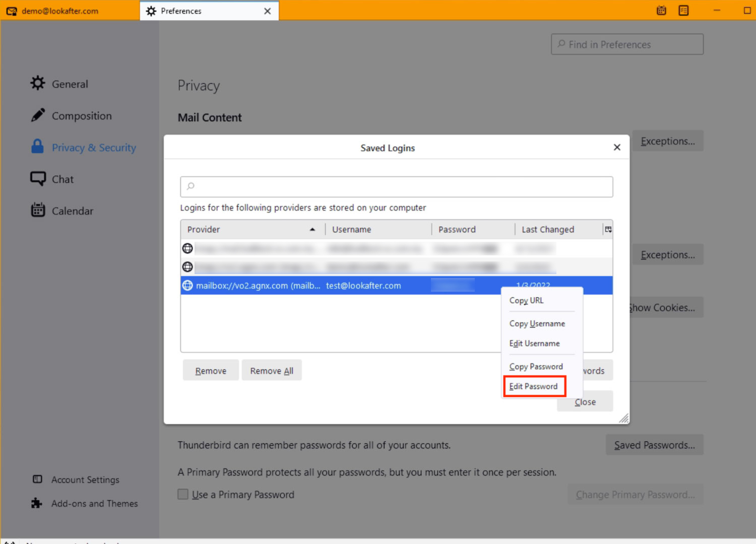Click the Add-ons and Themes puzzle icon
This screenshot has height=544, width=756.
coord(37,503)
